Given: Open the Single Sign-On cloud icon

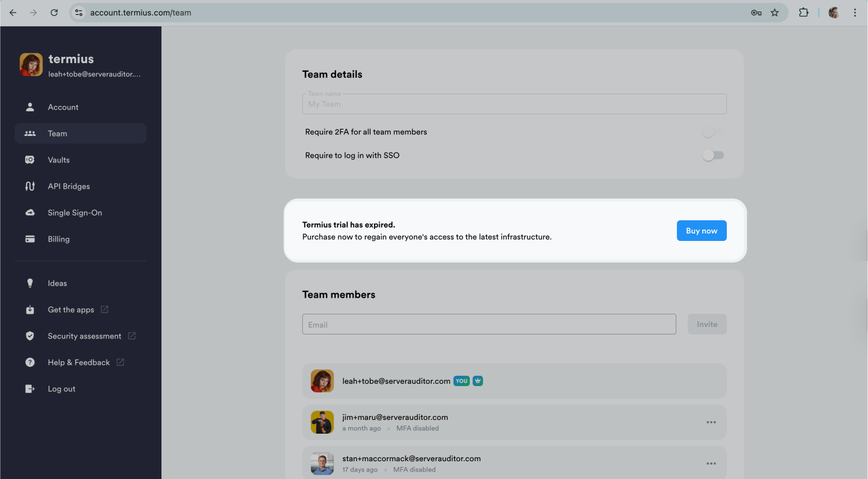Looking at the screenshot, I should (x=30, y=213).
